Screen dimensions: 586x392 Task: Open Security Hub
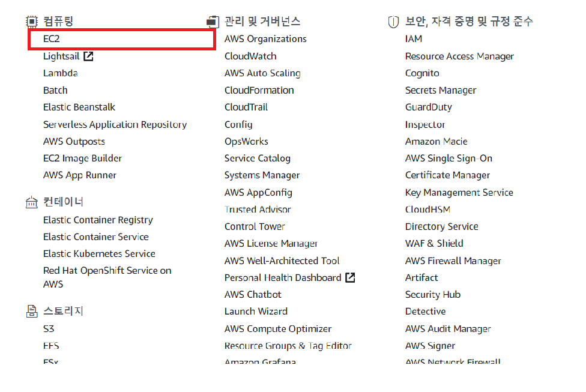tap(433, 295)
